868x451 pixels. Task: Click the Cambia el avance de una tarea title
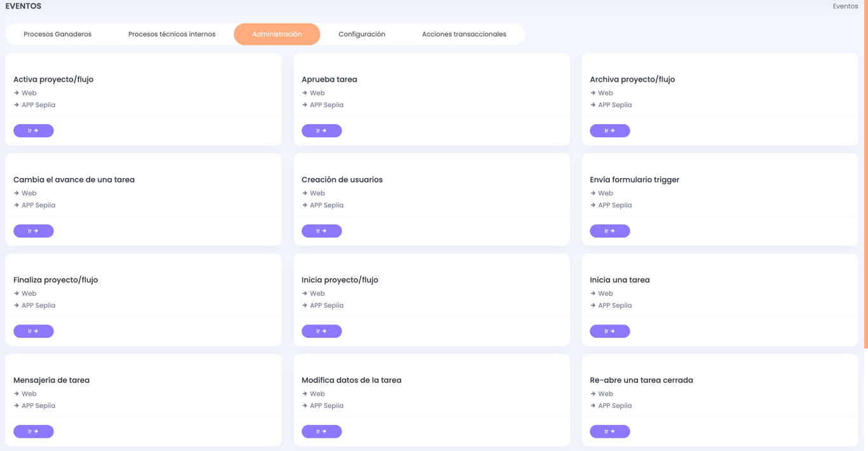pyautogui.click(x=74, y=179)
